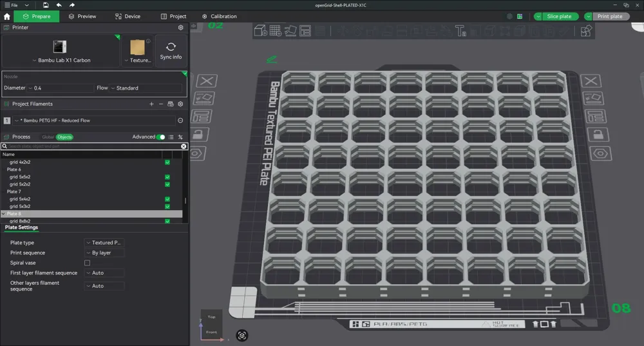Select Objects process mode

point(64,137)
